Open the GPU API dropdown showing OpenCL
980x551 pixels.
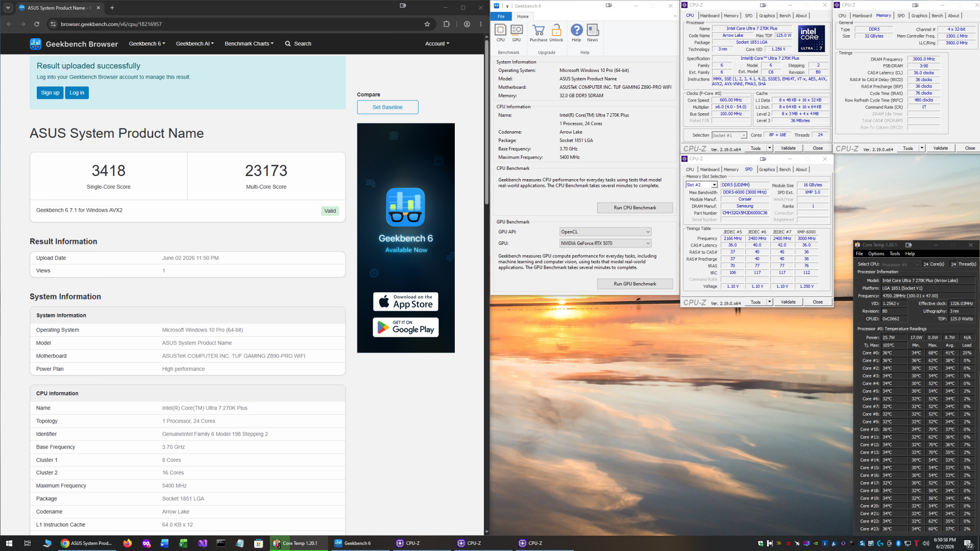(x=605, y=232)
